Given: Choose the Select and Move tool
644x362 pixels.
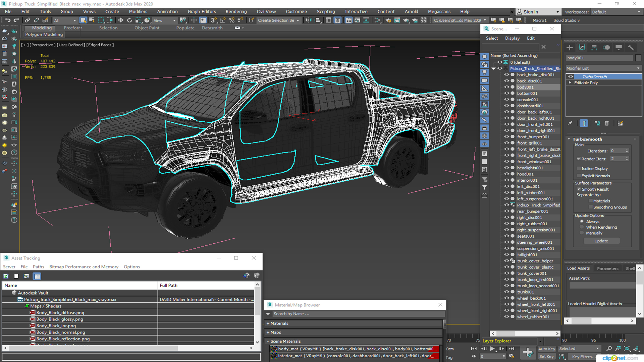Looking at the screenshot, I should 121,20.
